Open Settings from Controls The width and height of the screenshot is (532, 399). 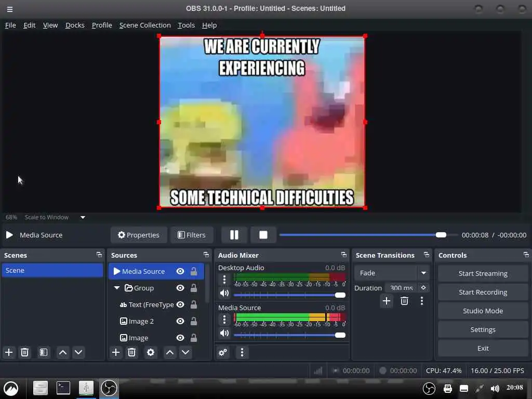click(483, 330)
